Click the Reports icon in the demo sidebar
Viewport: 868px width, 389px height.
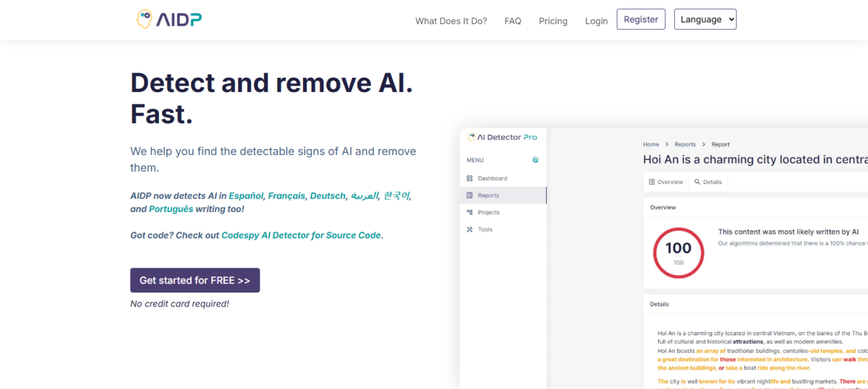click(470, 194)
